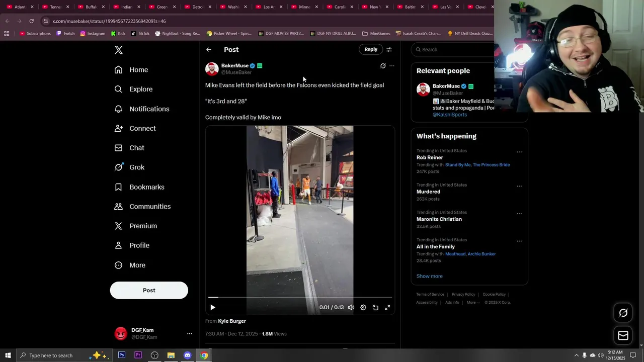Open Profile in the sidebar
The image size is (644, 362).
coord(132,245)
